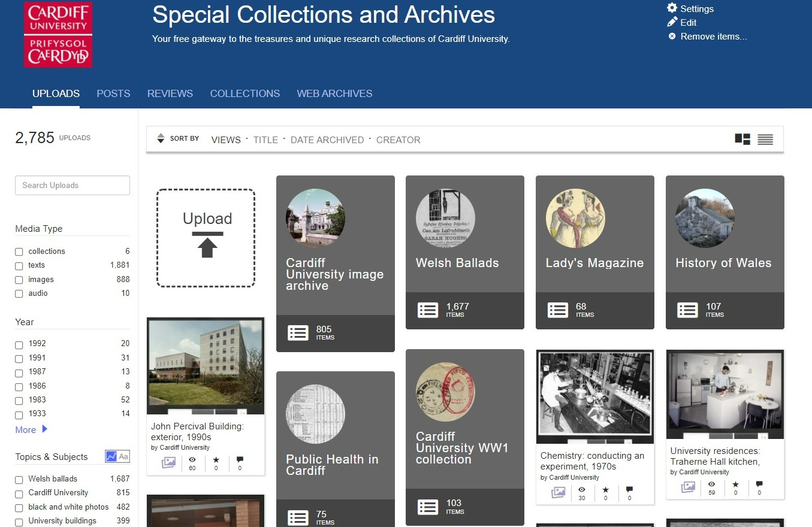Screen dimensions: 812x527
Task: Open the POSTS tab
Action: (113, 93)
